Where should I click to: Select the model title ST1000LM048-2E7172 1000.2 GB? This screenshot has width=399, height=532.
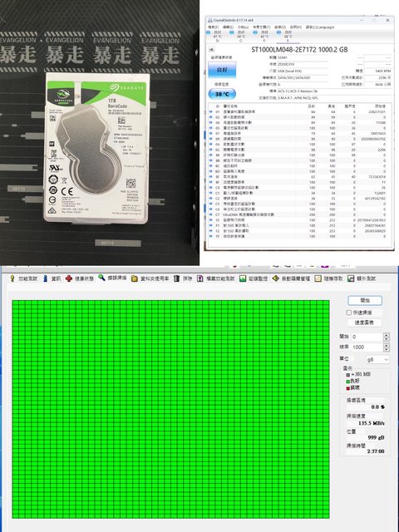point(299,50)
